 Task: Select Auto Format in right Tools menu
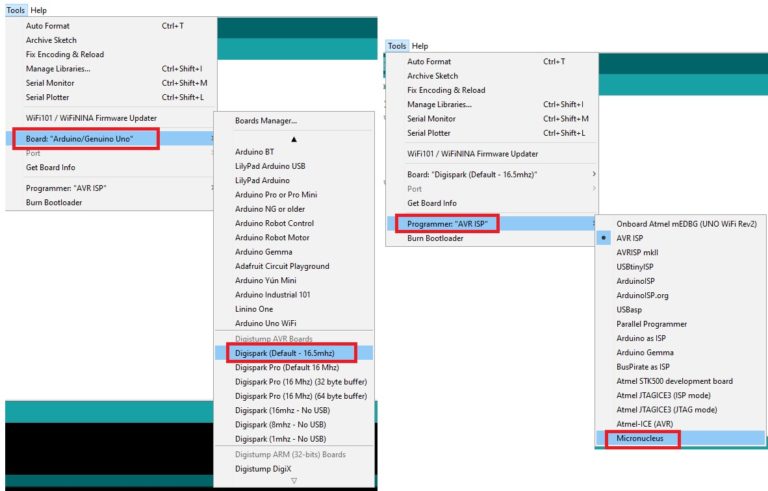(492, 61)
